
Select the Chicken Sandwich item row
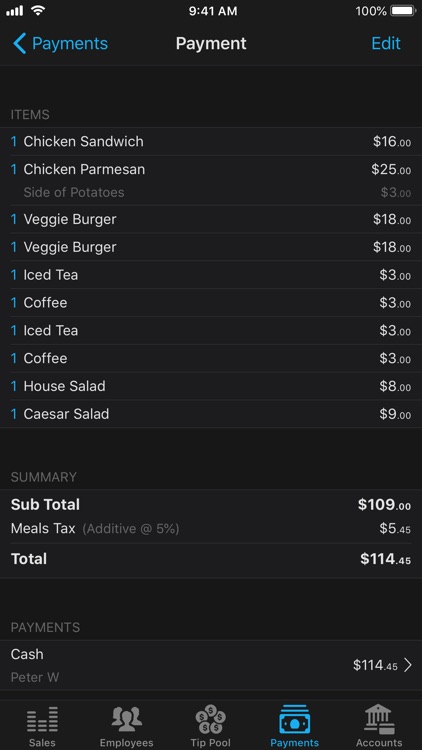(211, 142)
